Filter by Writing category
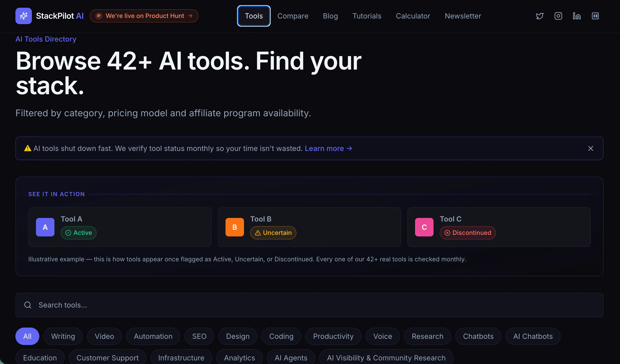This screenshot has height=364, width=620. (x=63, y=336)
